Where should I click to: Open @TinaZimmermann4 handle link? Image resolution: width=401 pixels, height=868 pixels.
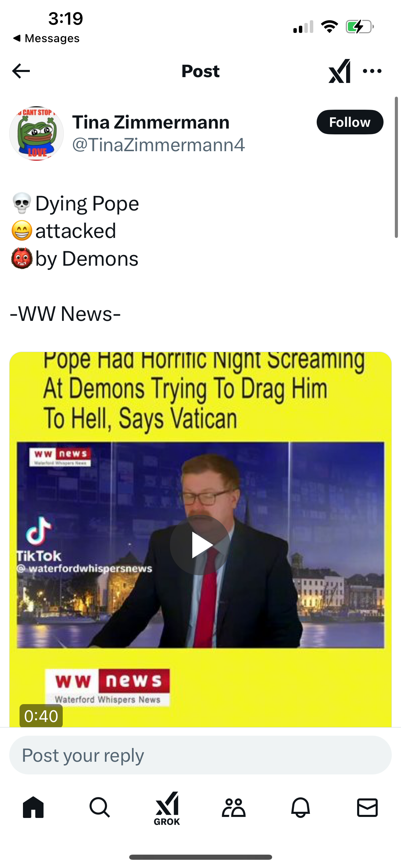click(x=158, y=145)
